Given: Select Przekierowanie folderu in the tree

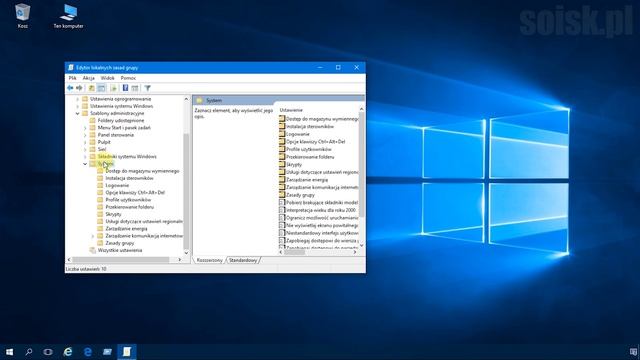Looking at the screenshot, I should pyautogui.click(x=129, y=207).
